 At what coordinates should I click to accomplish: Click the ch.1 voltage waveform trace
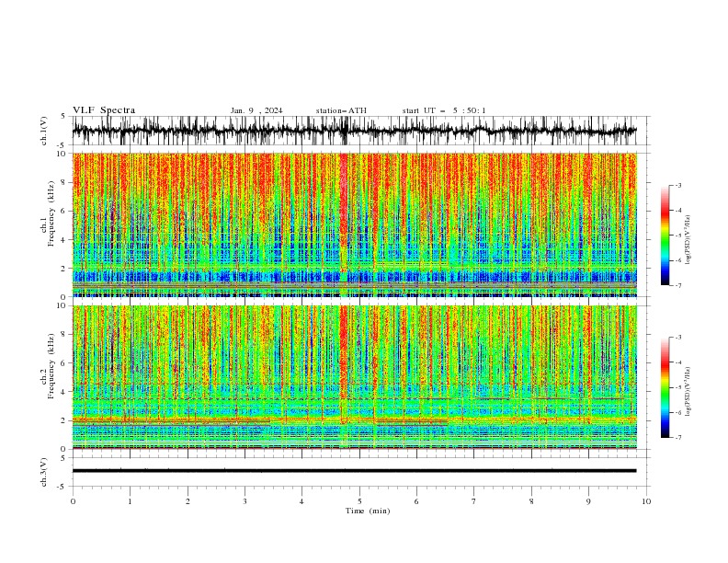(x=354, y=131)
